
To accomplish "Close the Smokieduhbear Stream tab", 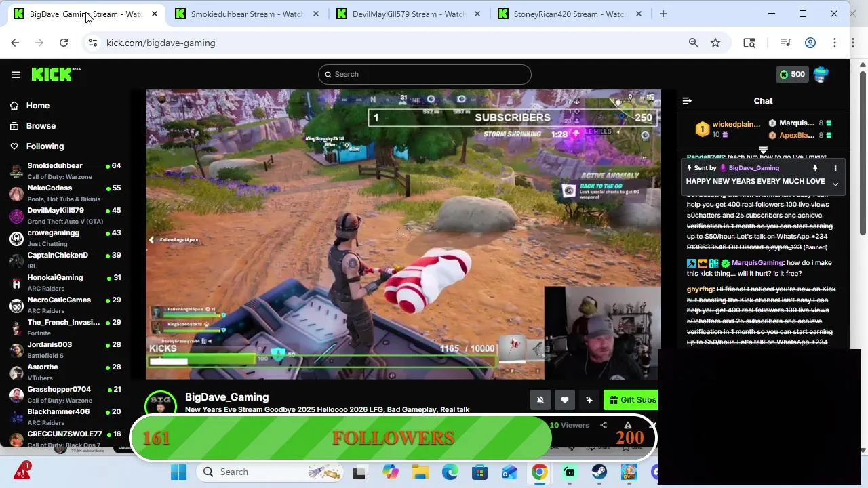I will coord(315,14).
